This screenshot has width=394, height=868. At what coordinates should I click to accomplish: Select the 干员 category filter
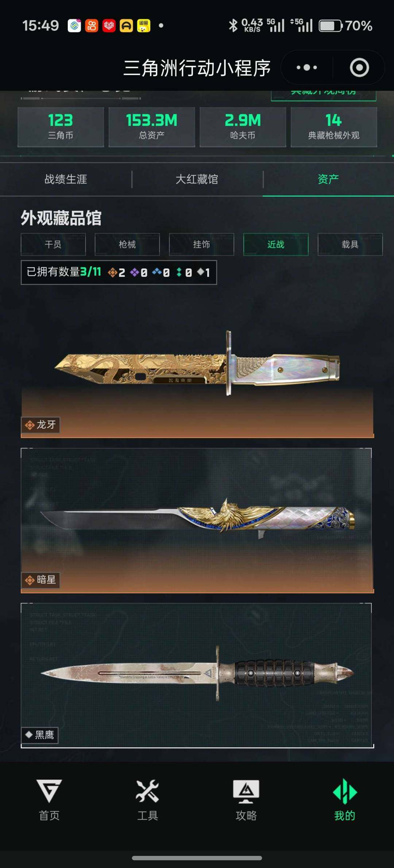(x=53, y=244)
